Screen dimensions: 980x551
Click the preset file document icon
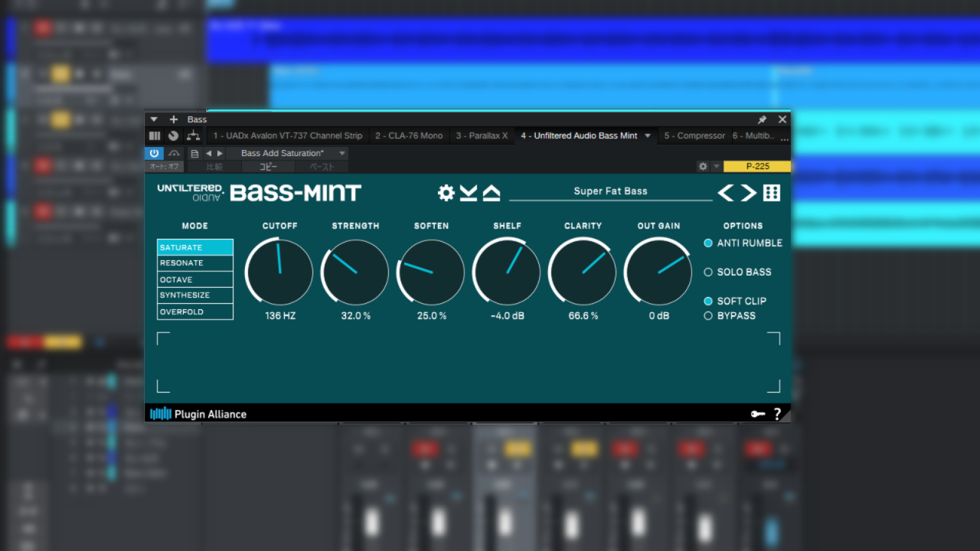[x=194, y=153]
